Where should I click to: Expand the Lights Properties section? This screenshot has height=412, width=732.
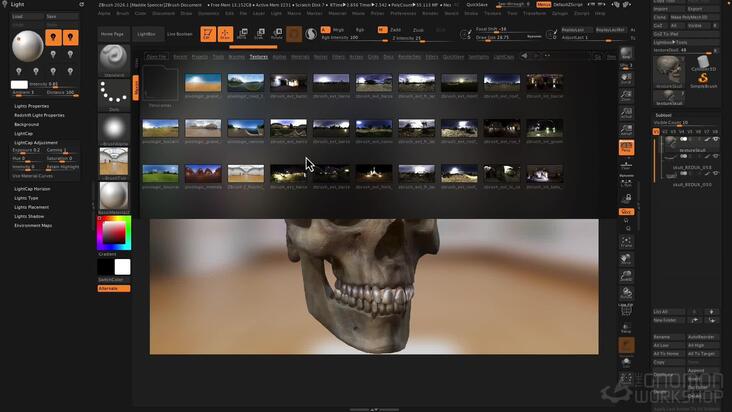32,106
